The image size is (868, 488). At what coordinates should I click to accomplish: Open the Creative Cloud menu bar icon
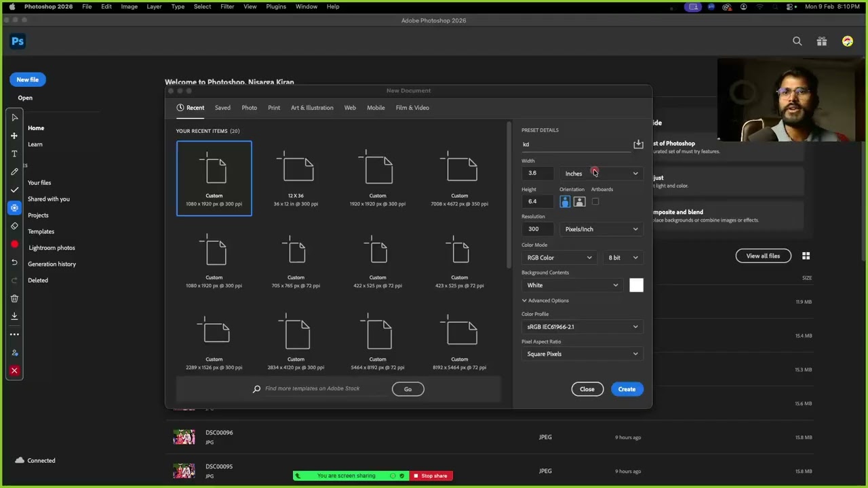(x=727, y=7)
